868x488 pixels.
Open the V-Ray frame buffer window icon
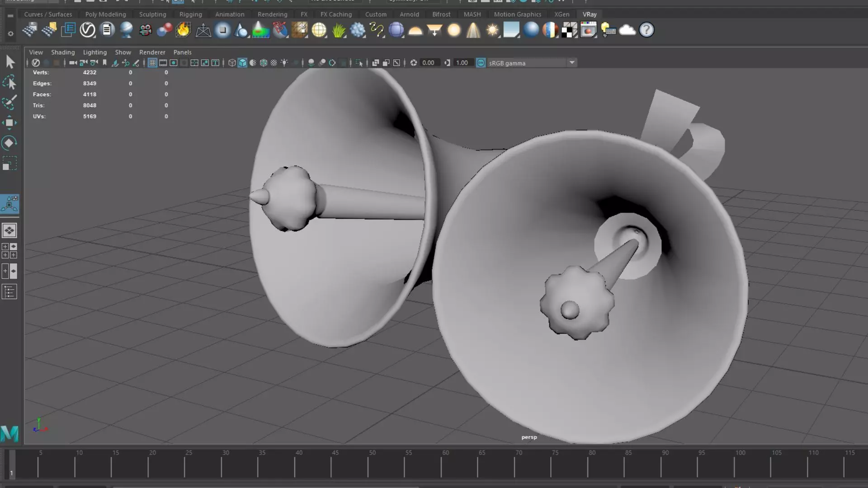pyautogui.click(x=588, y=30)
